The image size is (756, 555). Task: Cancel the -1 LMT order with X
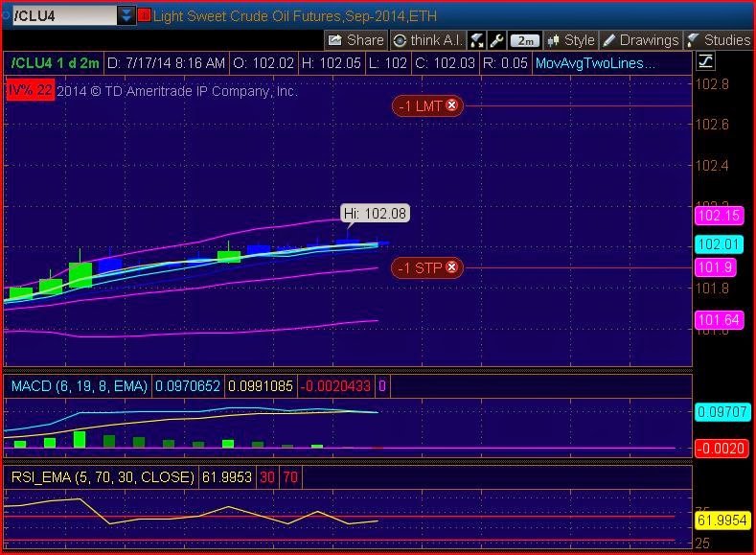pos(451,105)
